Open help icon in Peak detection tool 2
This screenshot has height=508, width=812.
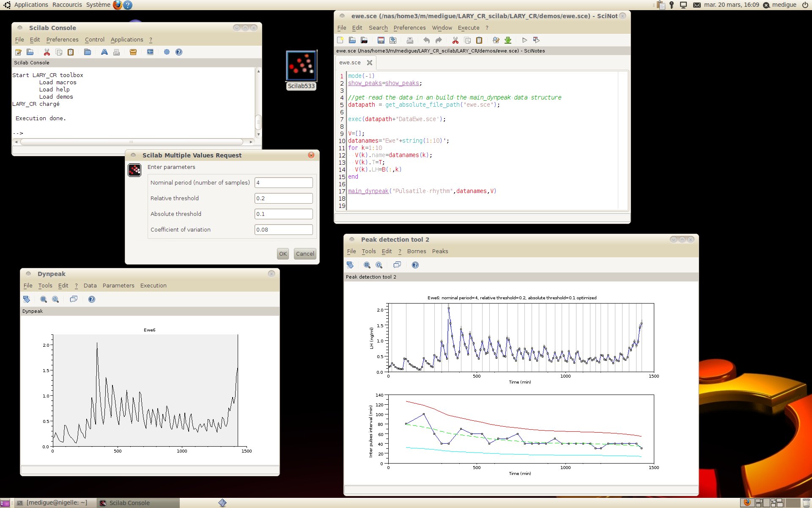click(x=415, y=265)
